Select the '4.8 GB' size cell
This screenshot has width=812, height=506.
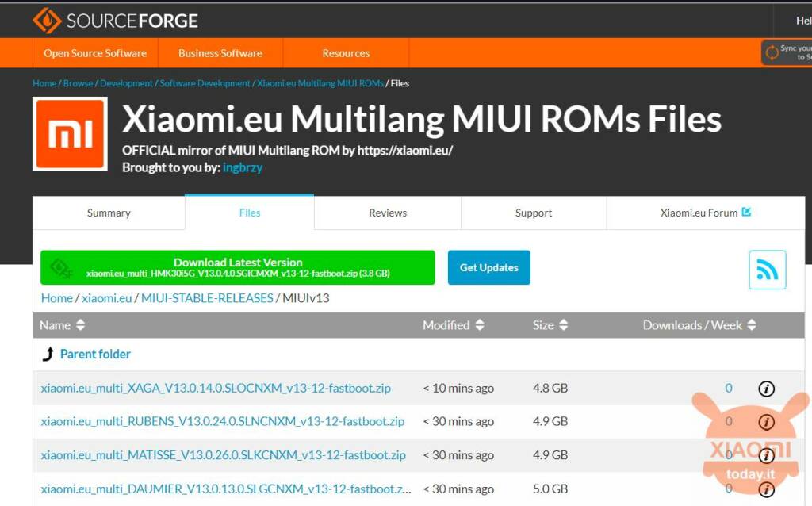pyautogui.click(x=550, y=389)
